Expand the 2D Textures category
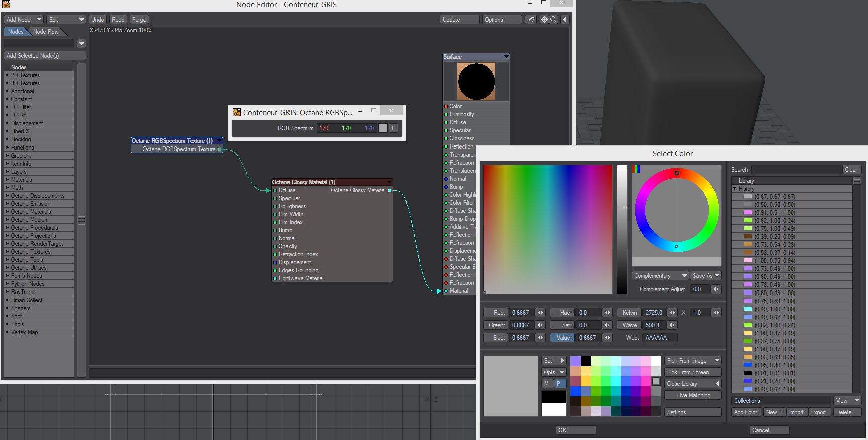Image resolution: width=868 pixels, height=440 pixels. (7, 75)
